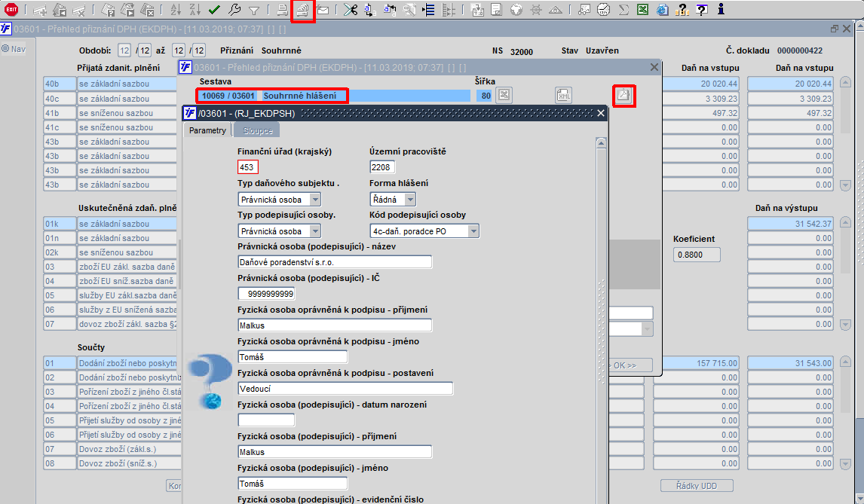Viewport: 864px width, 504px height.
Task: Click the Řádky UDD button
Action: (697, 486)
